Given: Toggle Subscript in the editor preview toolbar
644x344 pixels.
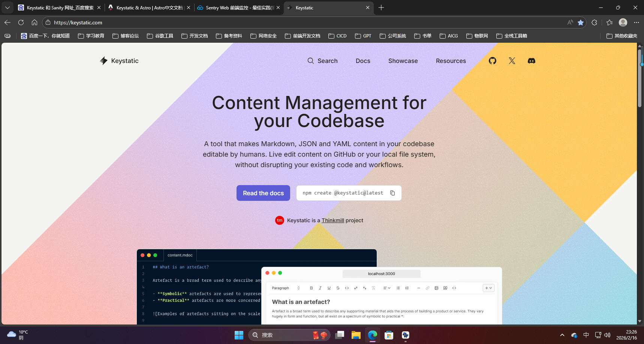Looking at the screenshot, I should click(x=364, y=288).
